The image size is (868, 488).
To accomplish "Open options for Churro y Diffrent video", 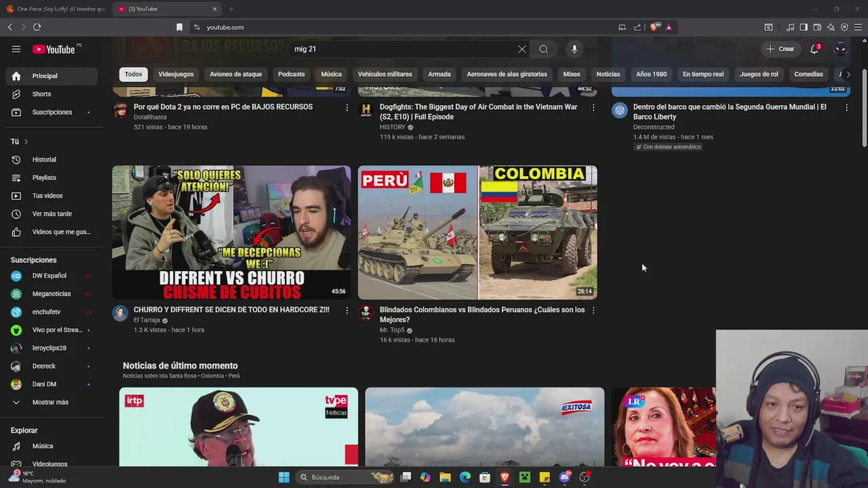I will [x=347, y=310].
